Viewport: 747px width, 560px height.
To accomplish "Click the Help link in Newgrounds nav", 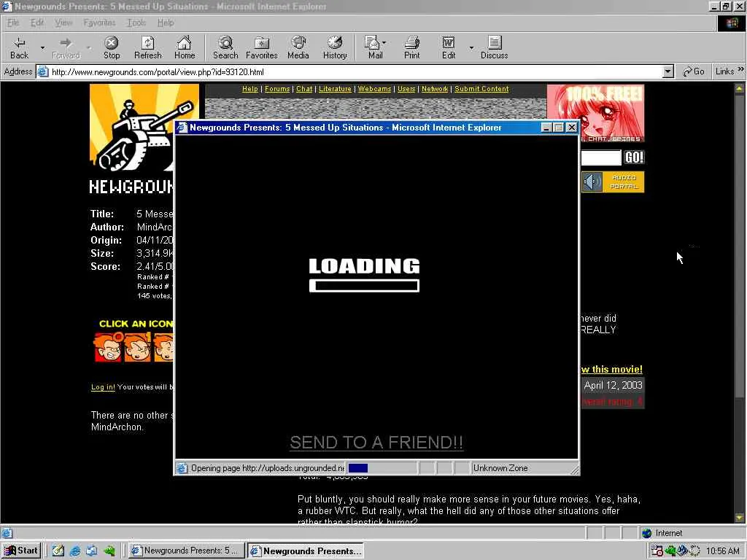I will [249, 89].
